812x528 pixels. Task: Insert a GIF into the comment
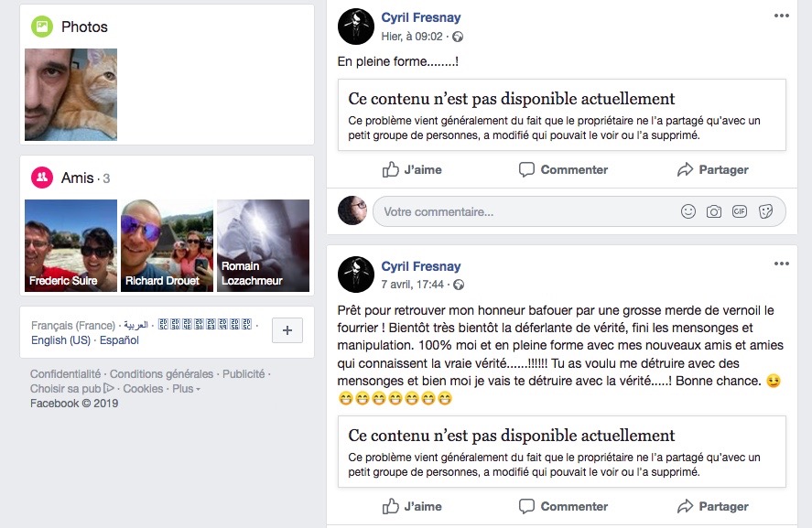(740, 211)
